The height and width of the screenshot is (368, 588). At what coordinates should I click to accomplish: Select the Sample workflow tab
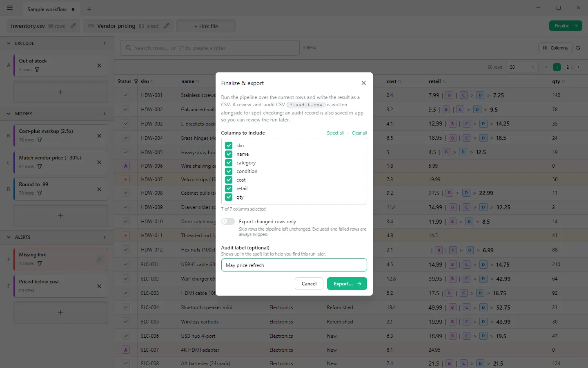coord(51,9)
